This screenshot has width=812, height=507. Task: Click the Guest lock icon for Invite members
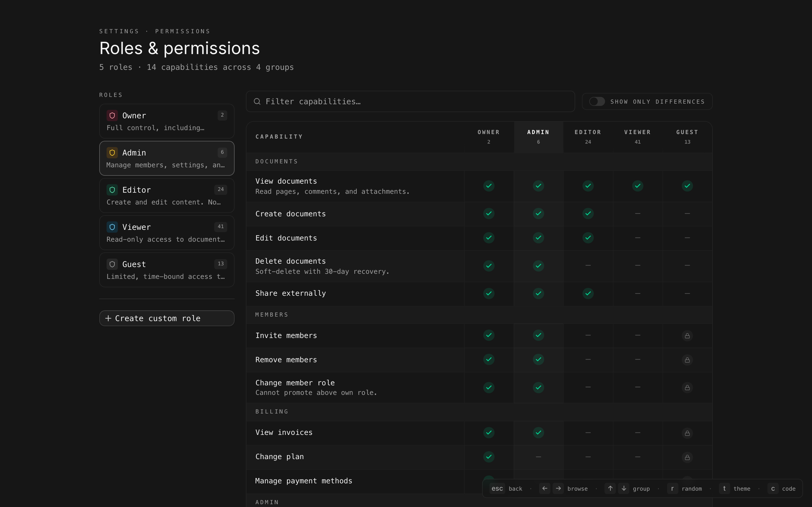pos(687,336)
